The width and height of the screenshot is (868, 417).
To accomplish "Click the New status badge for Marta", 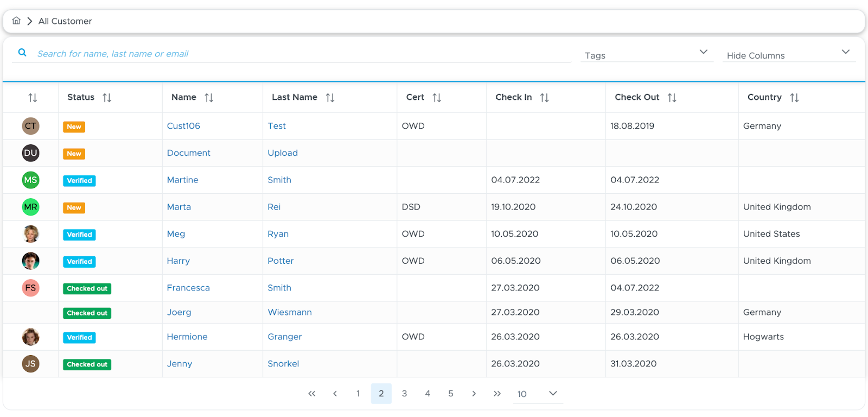I will (74, 207).
